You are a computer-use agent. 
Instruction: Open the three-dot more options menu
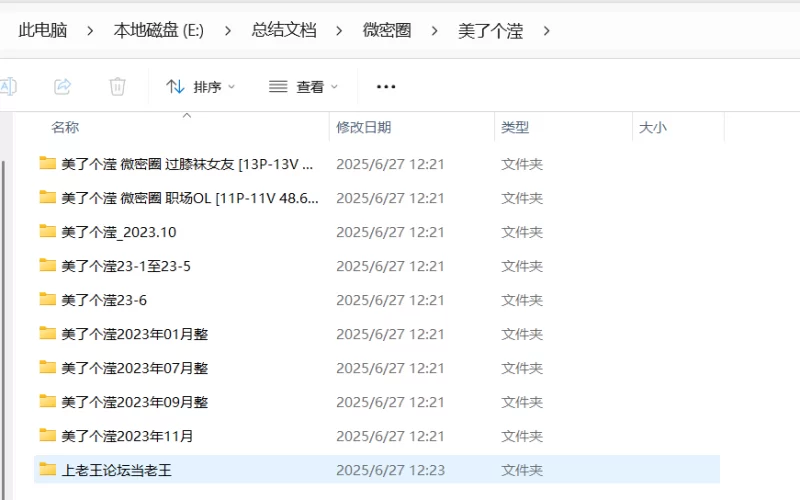[386, 87]
